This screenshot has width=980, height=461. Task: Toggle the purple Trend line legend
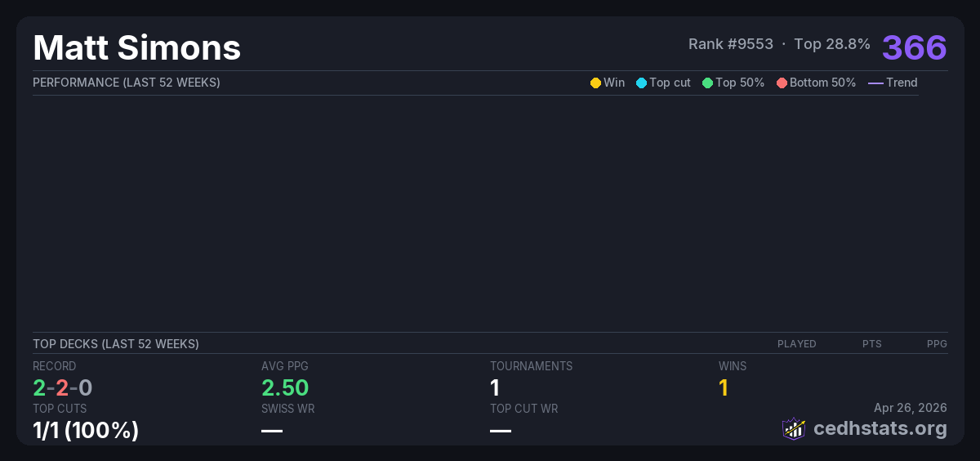click(x=875, y=83)
